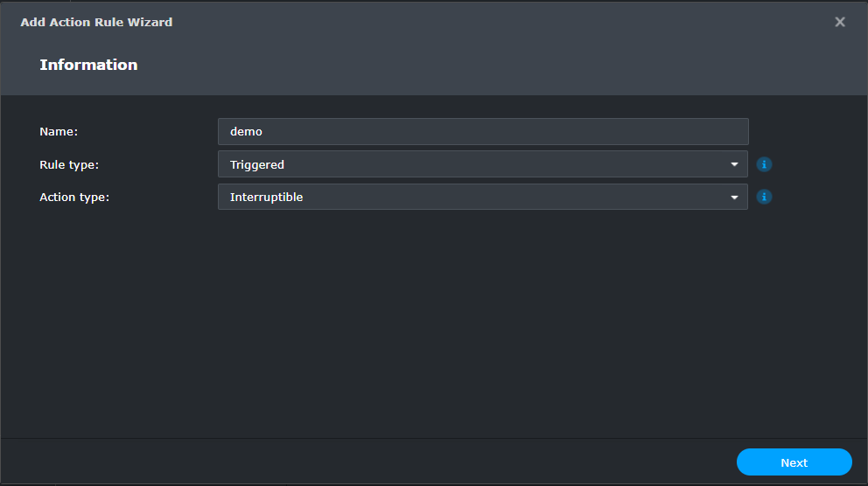868x486 pixels.
Task: Click the Next button
Action: pyautogui.click(x=794, y=462)
